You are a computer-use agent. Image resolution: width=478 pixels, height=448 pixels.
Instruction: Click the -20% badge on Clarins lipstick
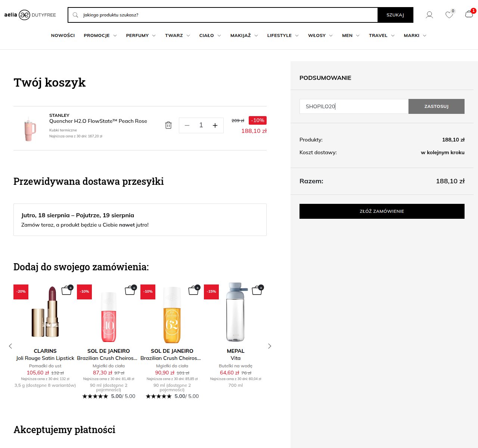coord(21,292)
